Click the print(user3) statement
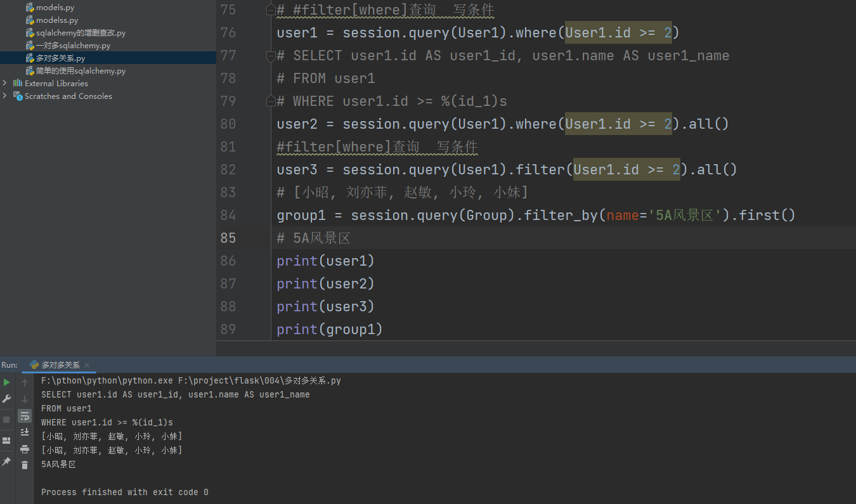856x504 pixels. (326, 307)
